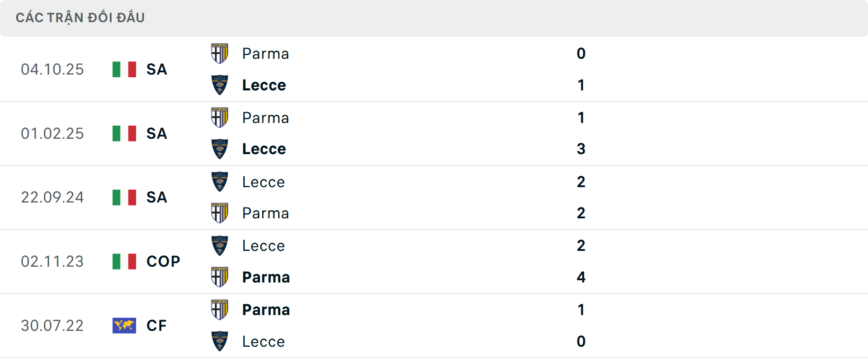Click the Italian flag beside the 22.09.24 fixture
Viewport: 868px width, 358px height.
tap(124, 197)
